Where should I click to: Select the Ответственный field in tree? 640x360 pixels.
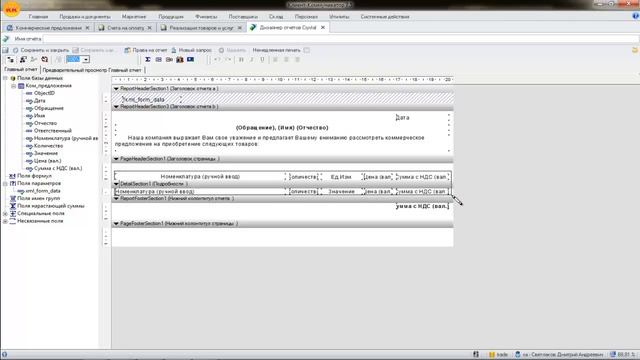click(x=53, y=131)
